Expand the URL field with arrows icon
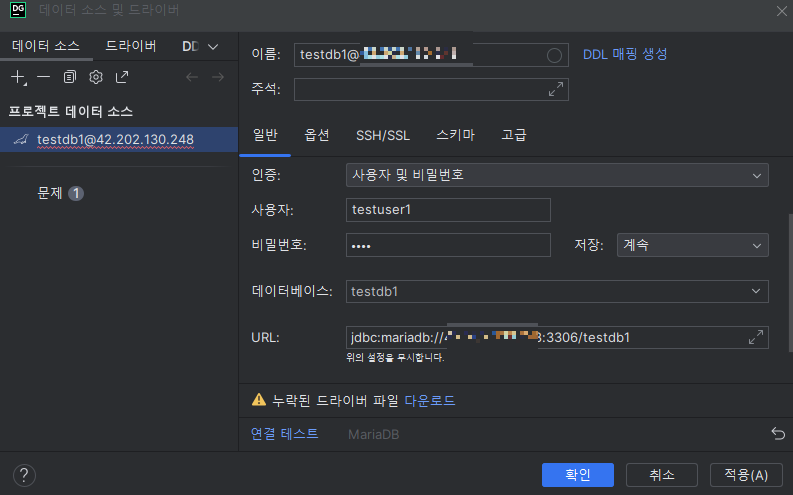The height and width of the screenshot is (495, 793). [x=756, y=337]
